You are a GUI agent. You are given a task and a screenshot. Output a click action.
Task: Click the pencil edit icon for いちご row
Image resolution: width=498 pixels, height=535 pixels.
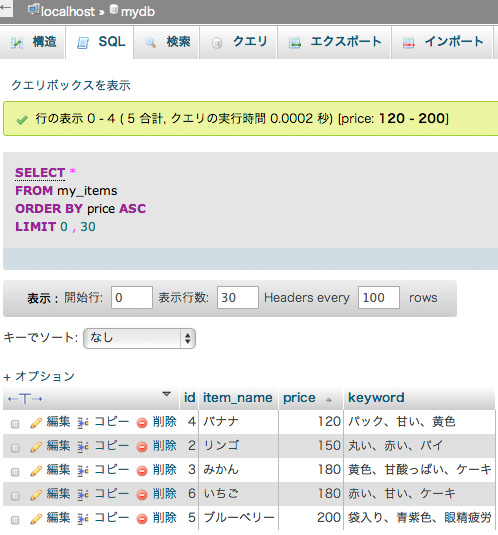pyautogui.click(x=36, y=495)
